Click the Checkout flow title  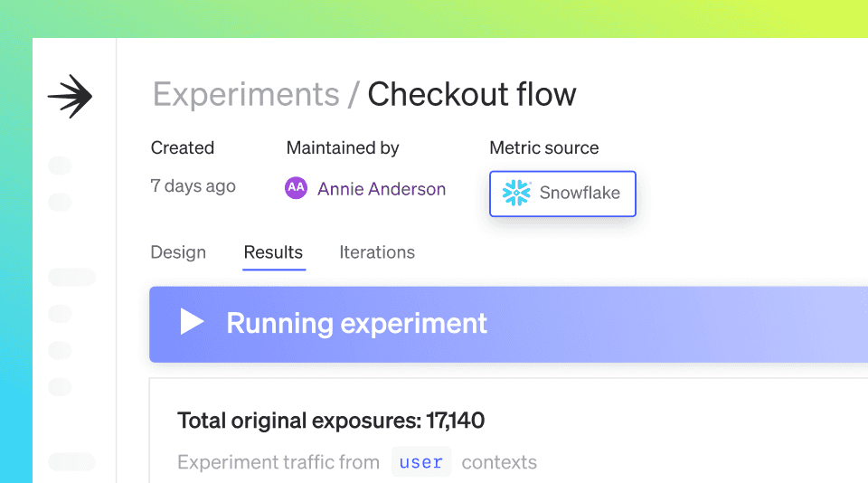point(472,94)
